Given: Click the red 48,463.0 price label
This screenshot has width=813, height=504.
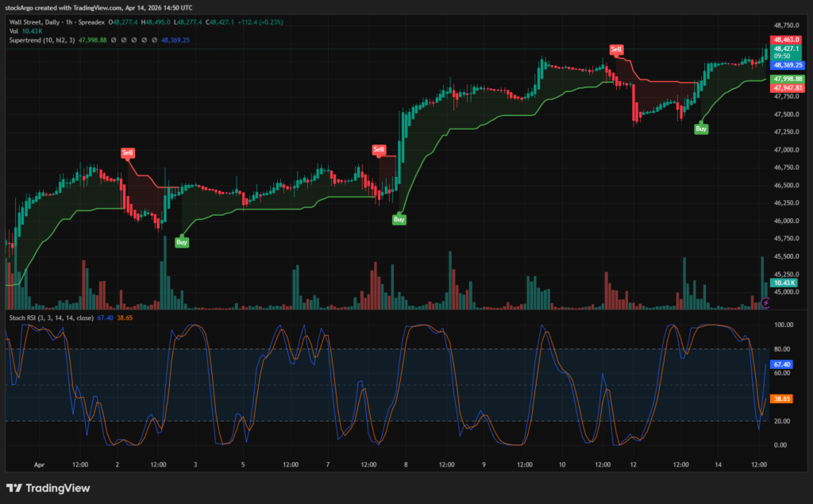Looking at the screenshot, I should [x=787, y=39].
